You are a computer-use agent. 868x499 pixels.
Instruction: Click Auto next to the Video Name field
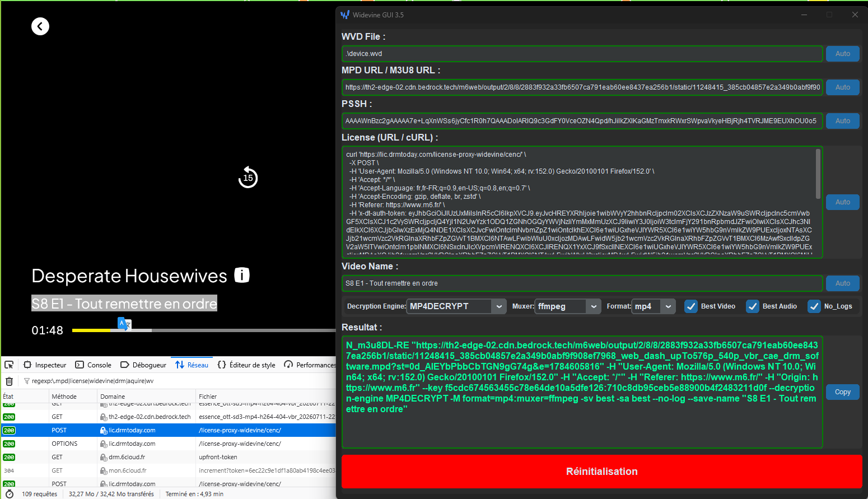[x=843, y=283]
